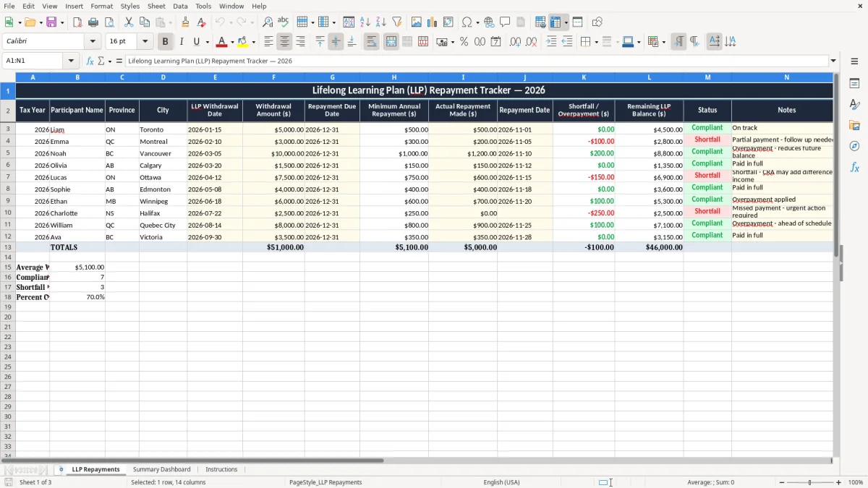The image size is (868, 488).
Task: Toggle Merge and Center Cells
Action: point(391,42)
